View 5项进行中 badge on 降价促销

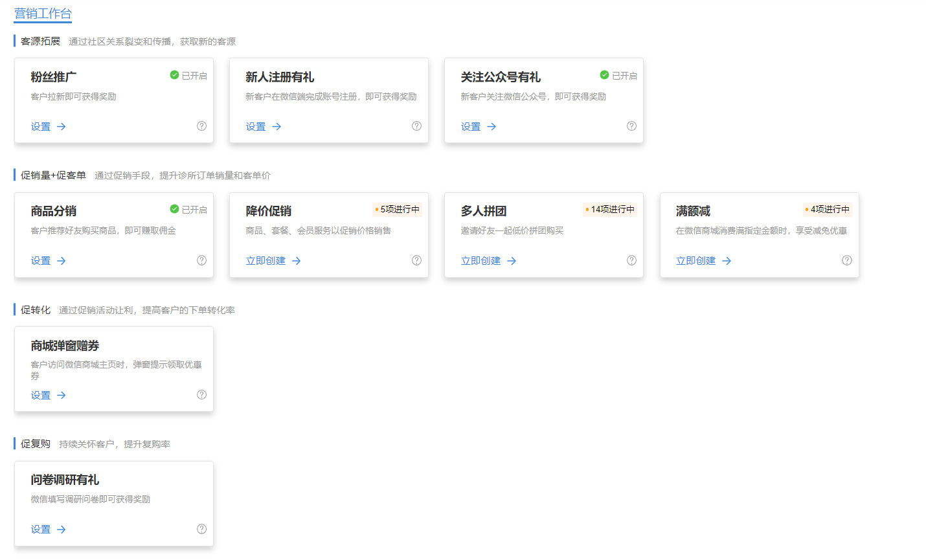click(398, 210)
